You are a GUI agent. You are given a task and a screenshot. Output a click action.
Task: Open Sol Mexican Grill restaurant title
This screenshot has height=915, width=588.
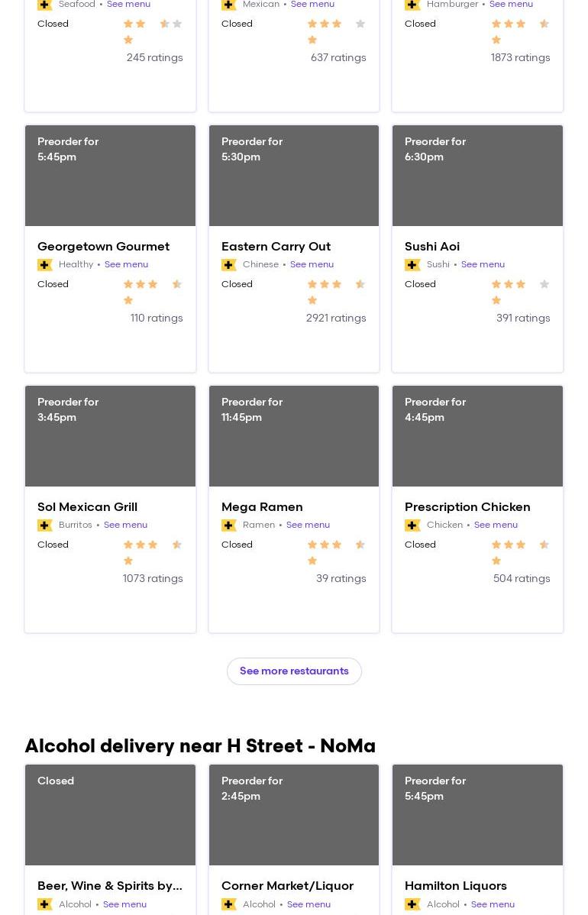[88, 506]
